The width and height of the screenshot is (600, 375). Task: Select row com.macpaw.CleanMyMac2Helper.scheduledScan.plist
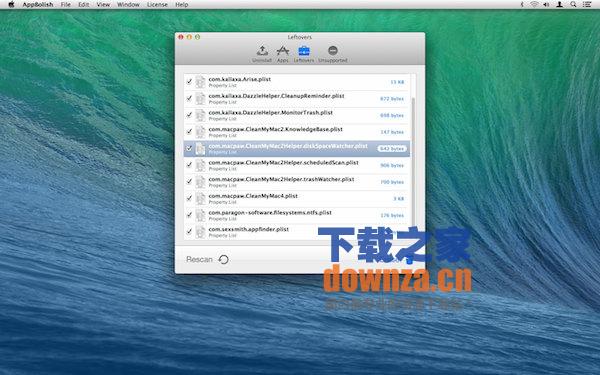[x=297, y=165]
